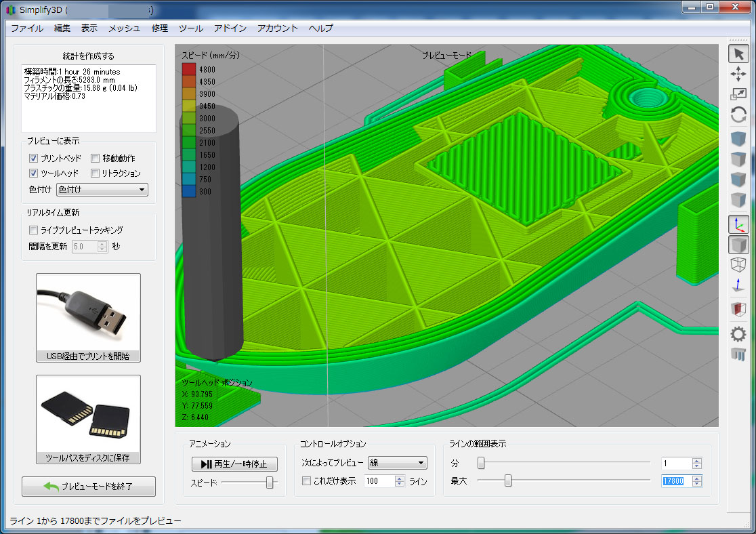The height and width of the screenshot is (534, 756).
Task: Click 再生/一時停止 play pause button
Action: tap(234, 464)
